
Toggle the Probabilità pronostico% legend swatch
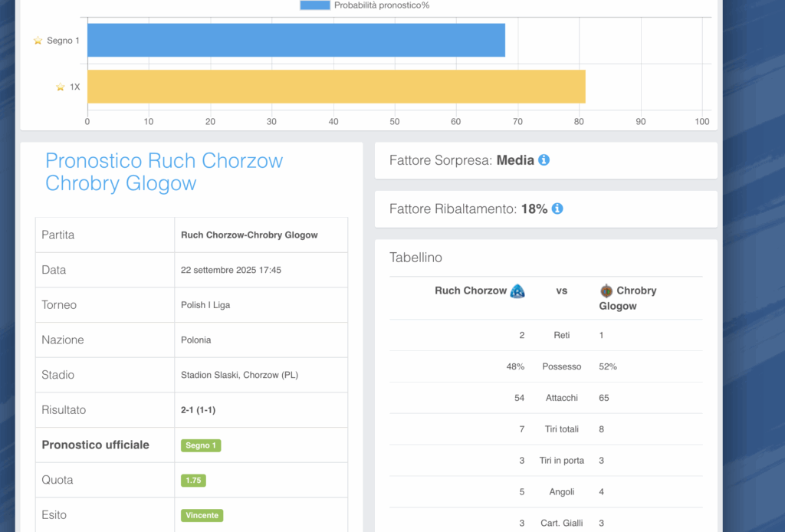pyautogui.click(x=315, y=5)
